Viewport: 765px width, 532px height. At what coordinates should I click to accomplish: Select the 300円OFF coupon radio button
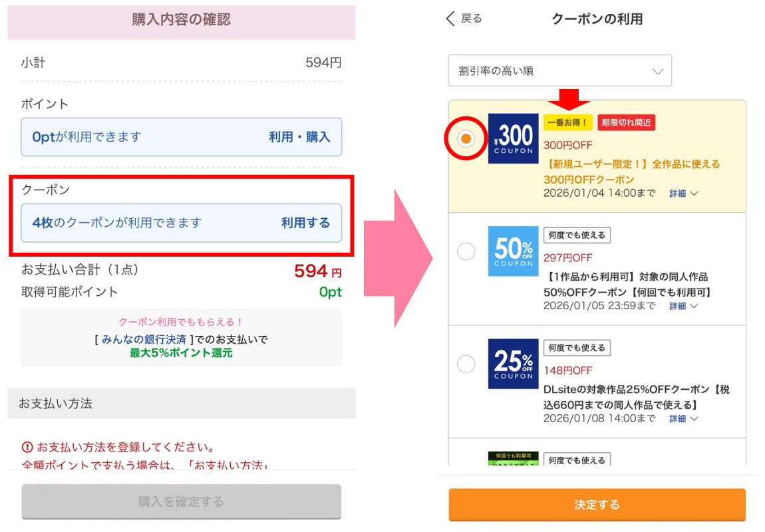point(466,138)
